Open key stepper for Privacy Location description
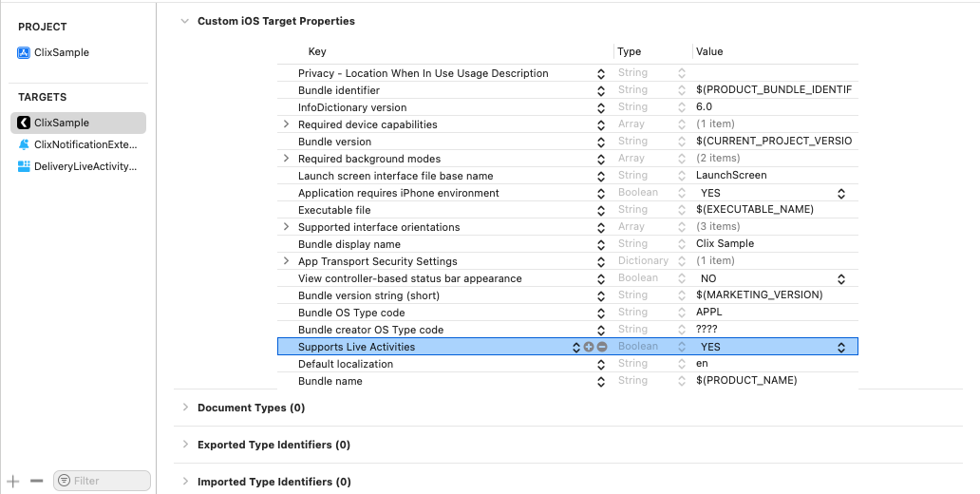980x494 pixels. click(x=600, y=74)
